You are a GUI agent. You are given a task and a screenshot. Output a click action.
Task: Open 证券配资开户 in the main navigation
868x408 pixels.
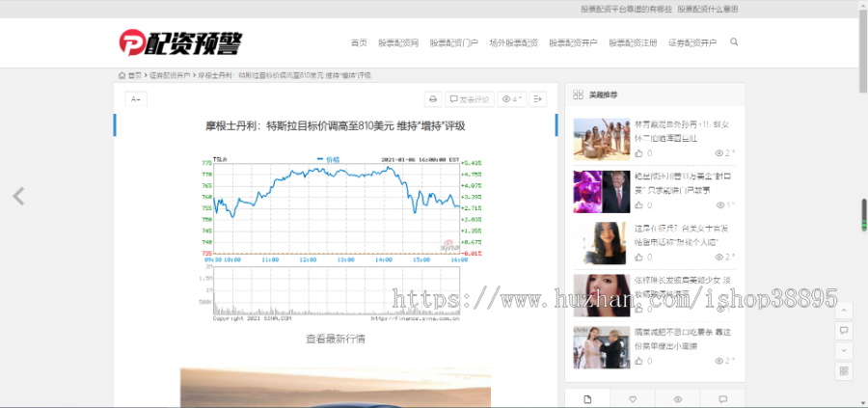click(x=692, y=42)
